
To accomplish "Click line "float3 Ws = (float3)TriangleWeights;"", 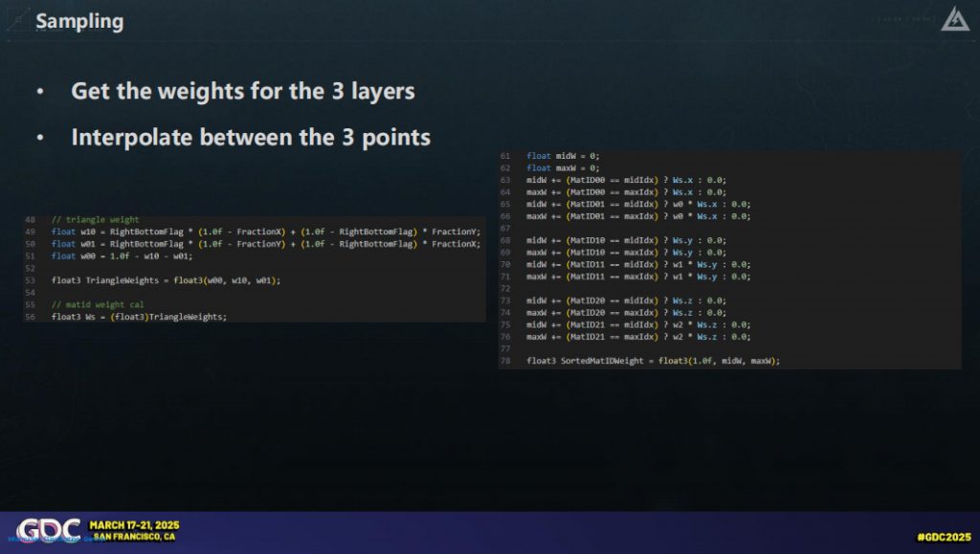I will [139, 317].
